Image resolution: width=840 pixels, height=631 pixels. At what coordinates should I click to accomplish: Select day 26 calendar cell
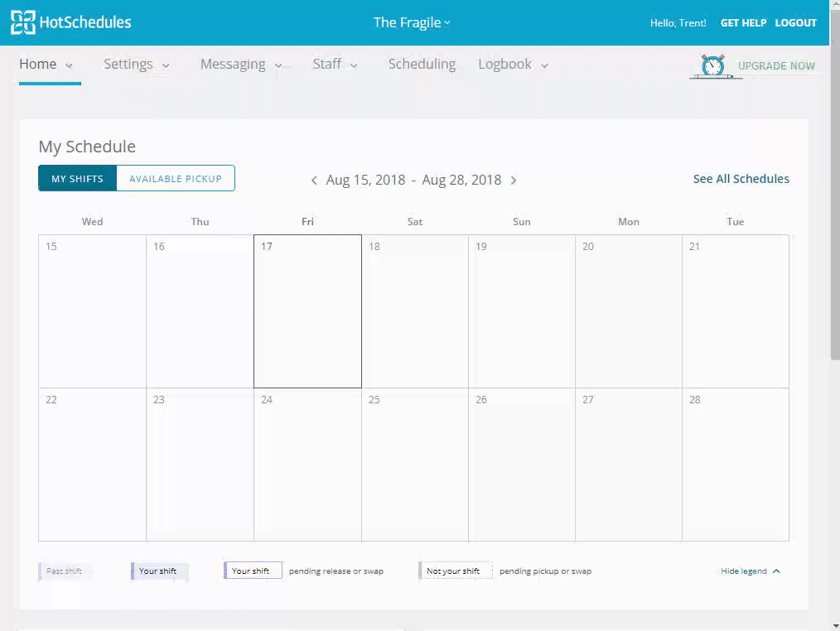coord(522,465)
